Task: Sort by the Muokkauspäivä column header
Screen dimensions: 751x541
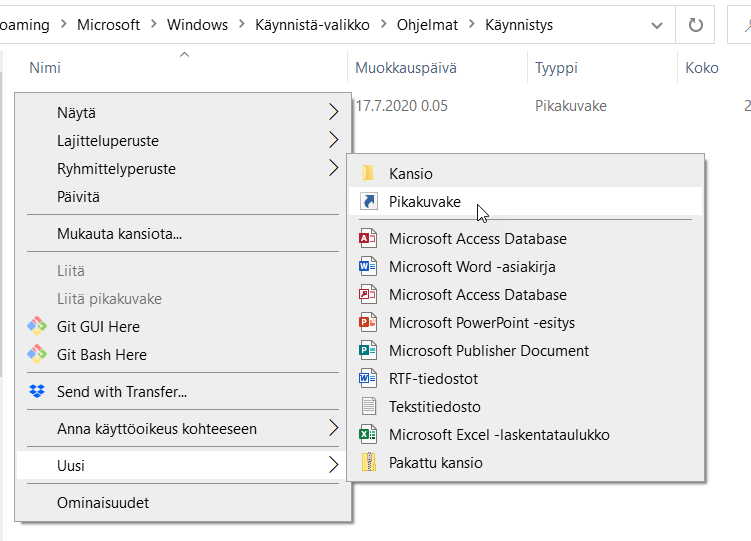Action: [406, 68]
